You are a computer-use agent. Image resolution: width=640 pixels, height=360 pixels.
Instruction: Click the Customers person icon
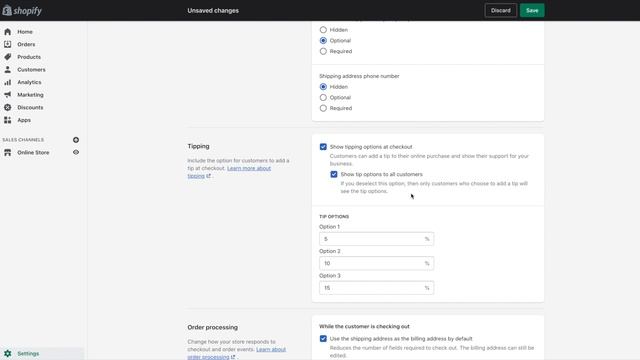pos(7,69)
